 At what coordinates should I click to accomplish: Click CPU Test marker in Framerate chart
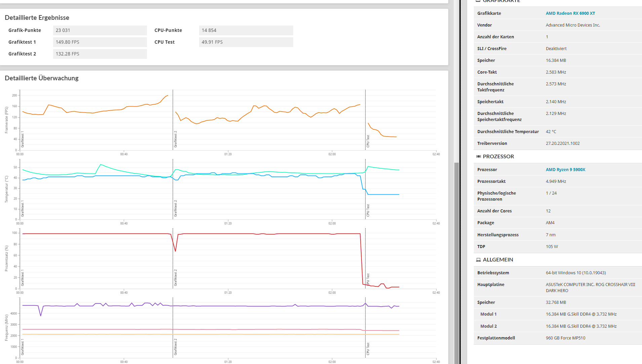pyautogui.click(x=368, y=141)
